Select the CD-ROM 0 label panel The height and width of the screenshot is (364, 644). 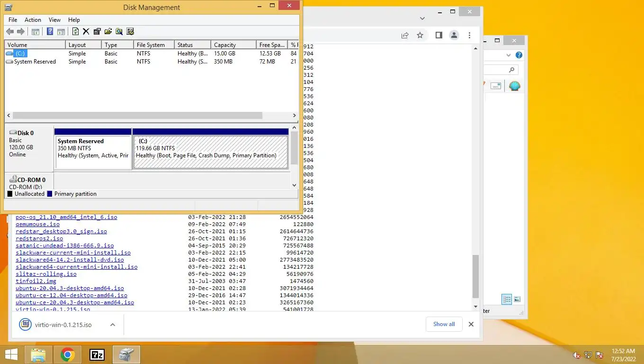point(29,182)
